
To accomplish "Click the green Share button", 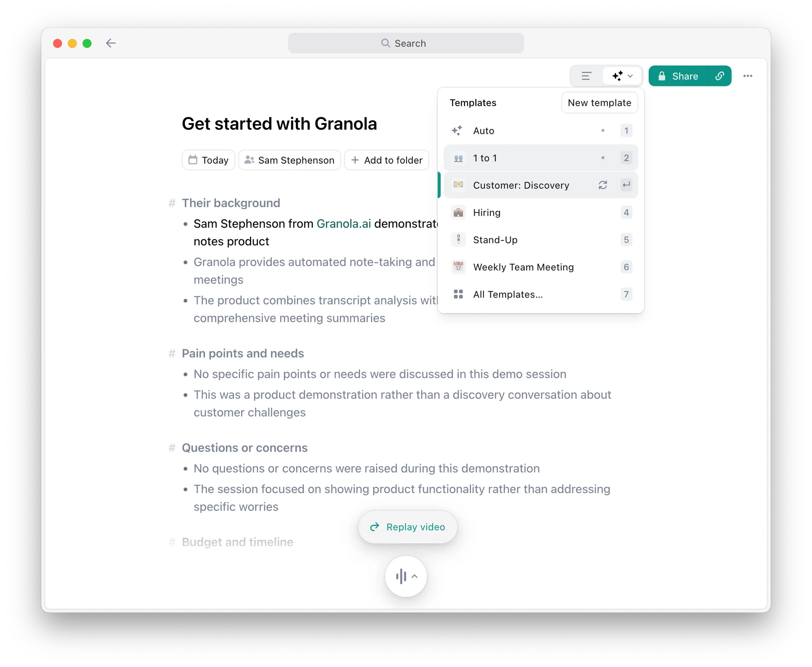I will [x=678, y=76].
